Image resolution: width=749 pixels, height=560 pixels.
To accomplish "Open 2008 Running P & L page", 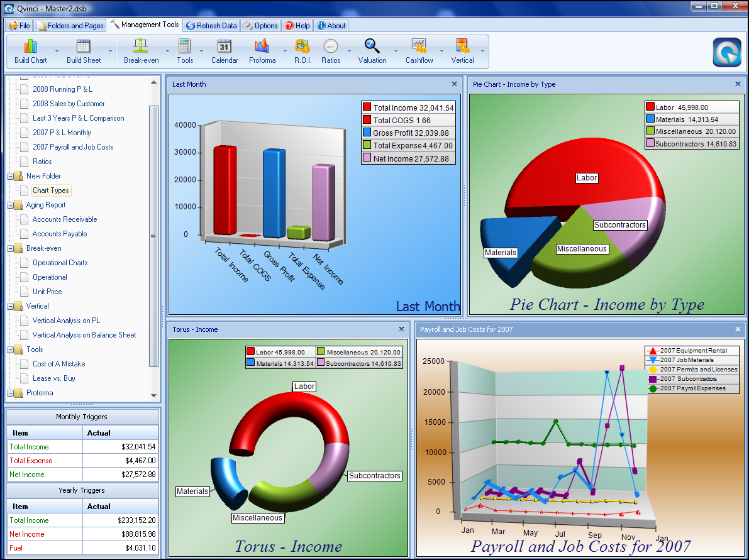I will tap(63, 89).
